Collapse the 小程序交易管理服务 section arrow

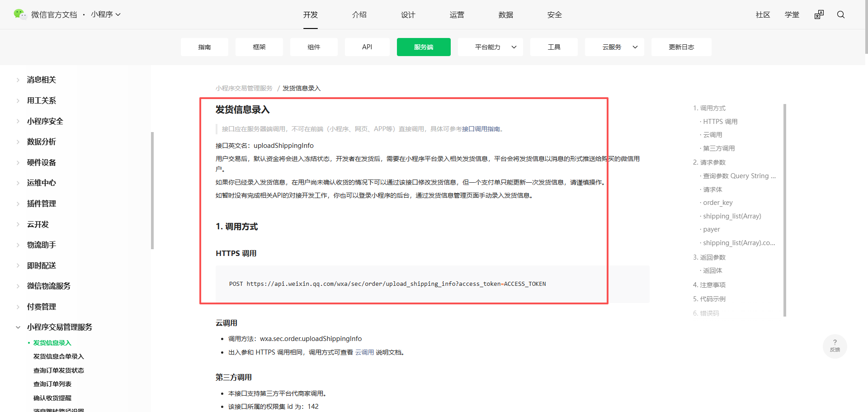(x=18, y=327)
